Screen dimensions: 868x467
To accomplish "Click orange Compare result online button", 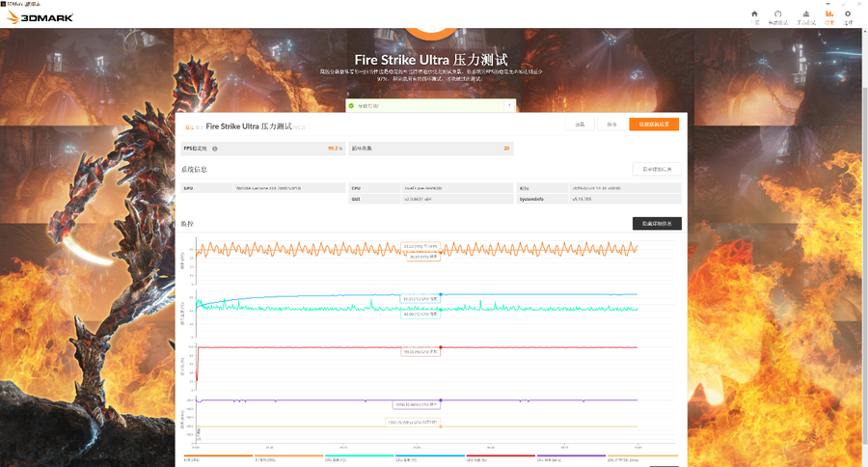I will [653, 124].
